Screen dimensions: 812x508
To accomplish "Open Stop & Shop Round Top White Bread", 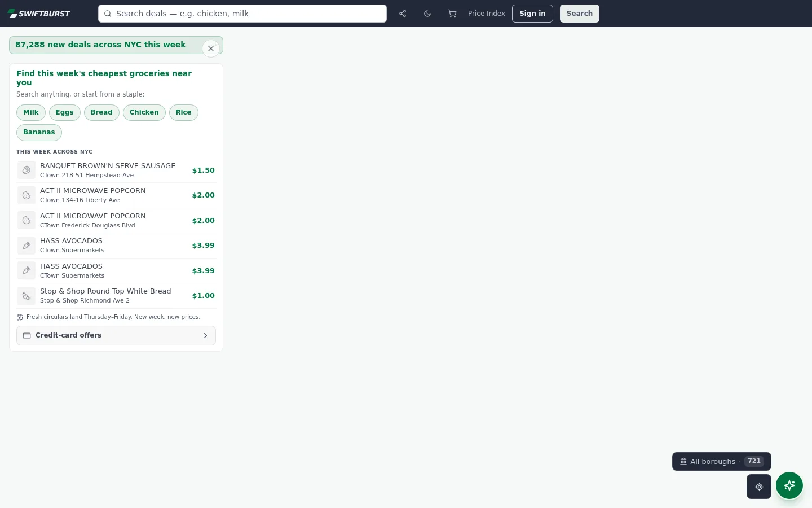I will [x=116, y=296].
